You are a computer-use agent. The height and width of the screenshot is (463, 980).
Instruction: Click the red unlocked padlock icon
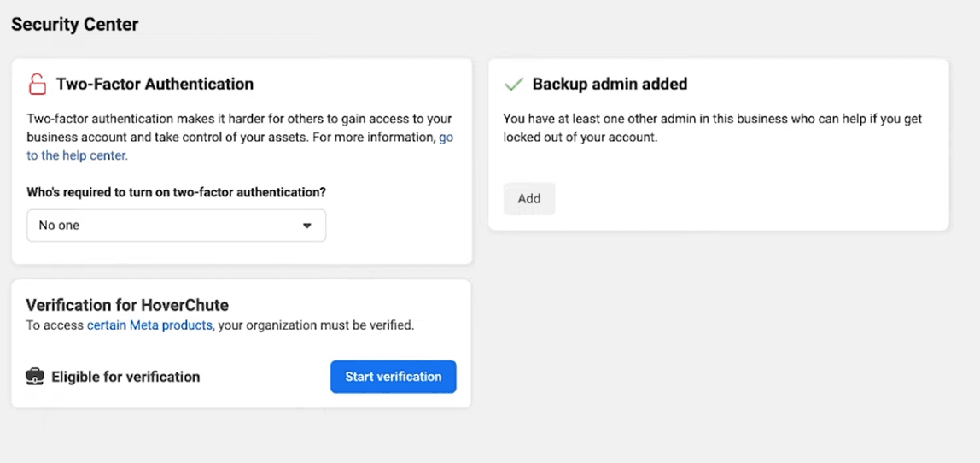coord(37,84)
